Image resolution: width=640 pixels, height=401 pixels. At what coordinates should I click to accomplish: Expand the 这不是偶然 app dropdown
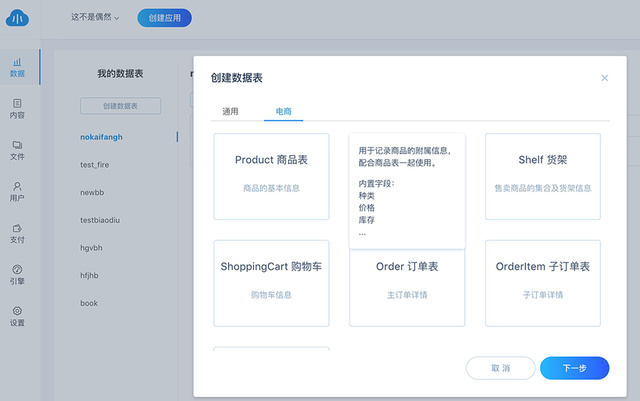pyautogui.click(x=95, y=18)
